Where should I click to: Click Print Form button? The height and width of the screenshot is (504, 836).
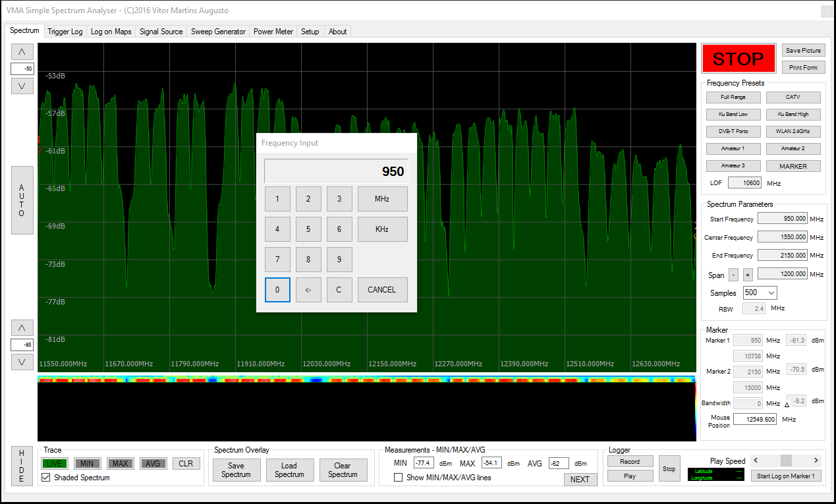click(803, 67)
